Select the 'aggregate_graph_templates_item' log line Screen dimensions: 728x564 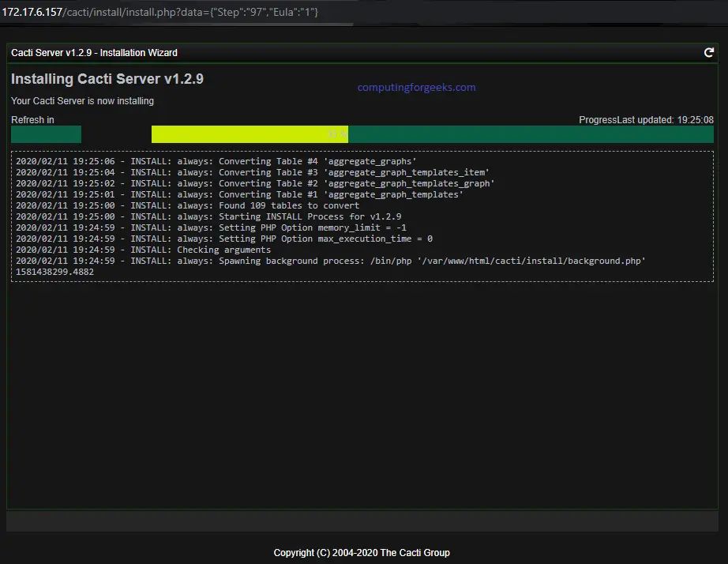[x=253, y=172]
